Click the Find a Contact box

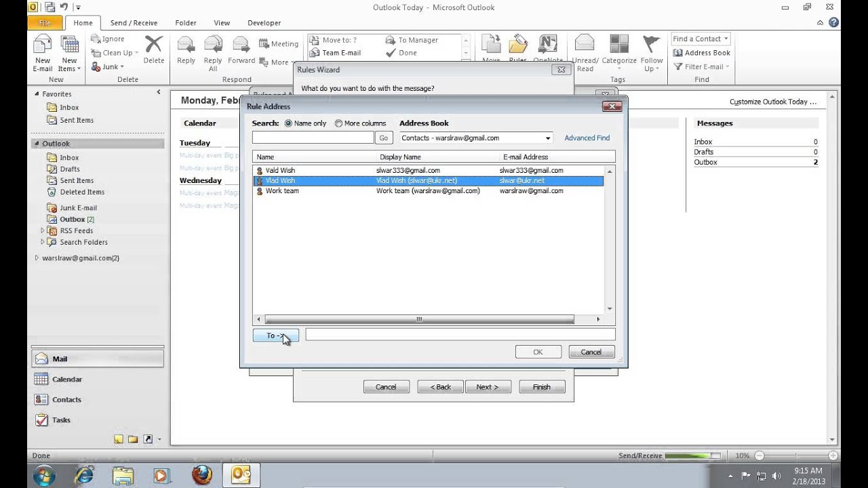point(701,39)
